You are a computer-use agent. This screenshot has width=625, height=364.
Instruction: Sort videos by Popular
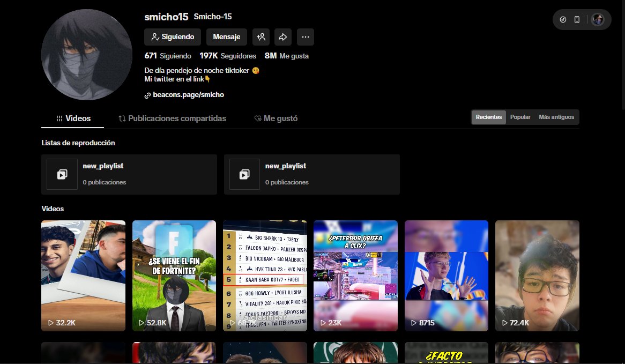(520, 117)
